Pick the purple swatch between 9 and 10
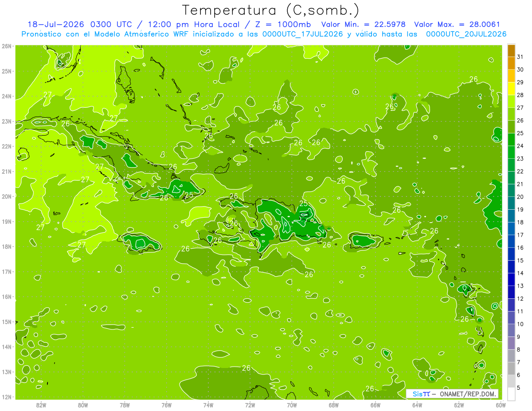This screenshot has height=411, width=532. pos(511,330)
